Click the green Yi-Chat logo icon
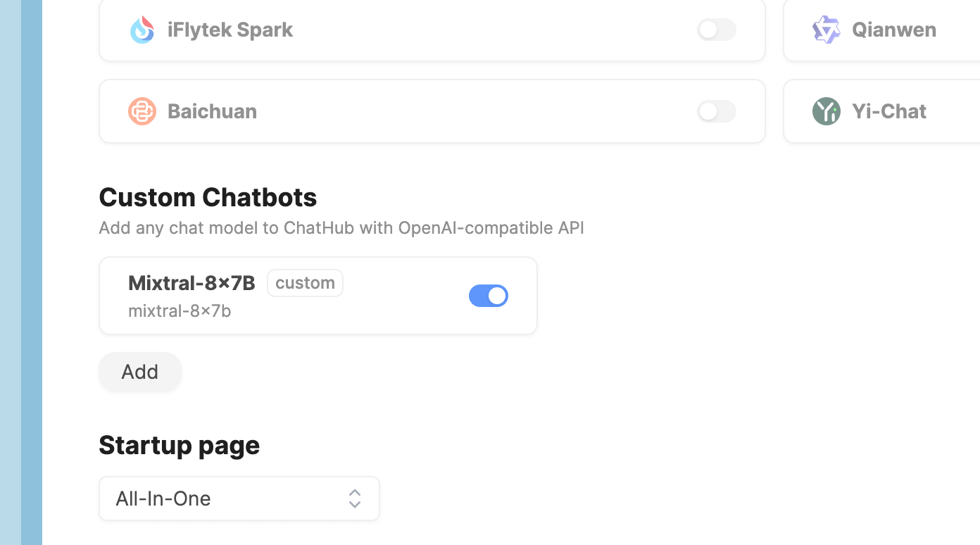The width and height of the screenshot is (980, 545). point(827,111)
